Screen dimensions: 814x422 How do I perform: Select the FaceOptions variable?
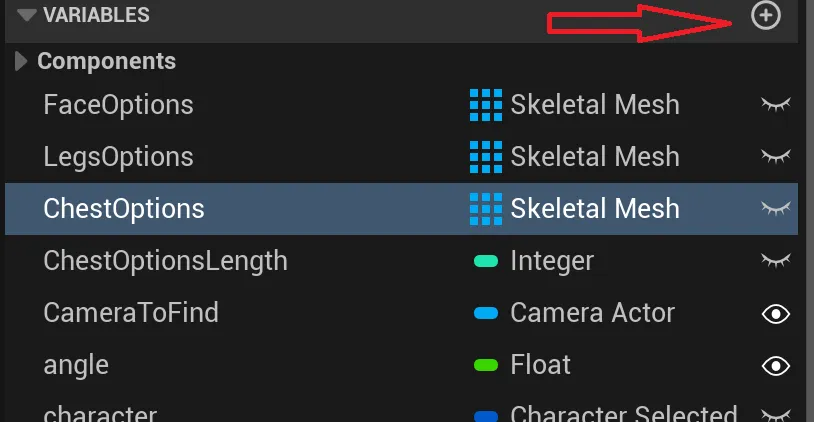point(118,104)
